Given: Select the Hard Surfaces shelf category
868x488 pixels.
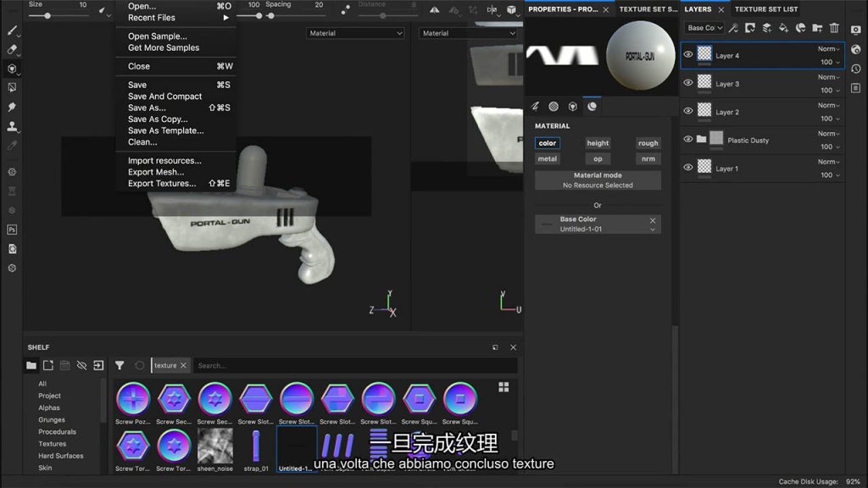Looking at the screenshot, I should pyautogui.click(x=61, y=456).
